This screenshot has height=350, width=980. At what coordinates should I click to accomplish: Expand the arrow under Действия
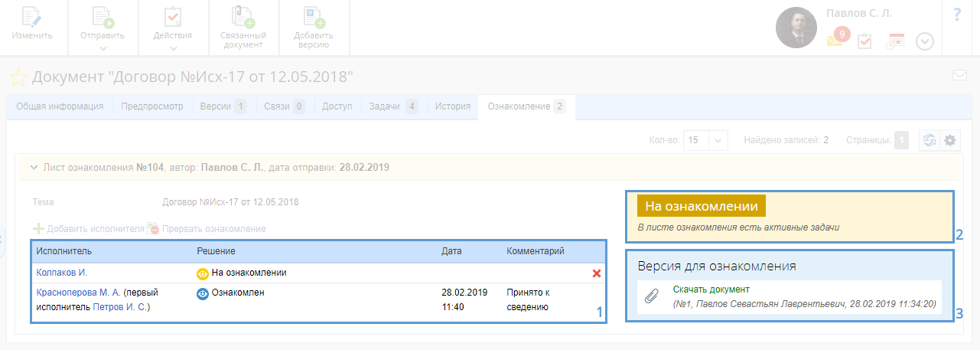pos(173,49)
